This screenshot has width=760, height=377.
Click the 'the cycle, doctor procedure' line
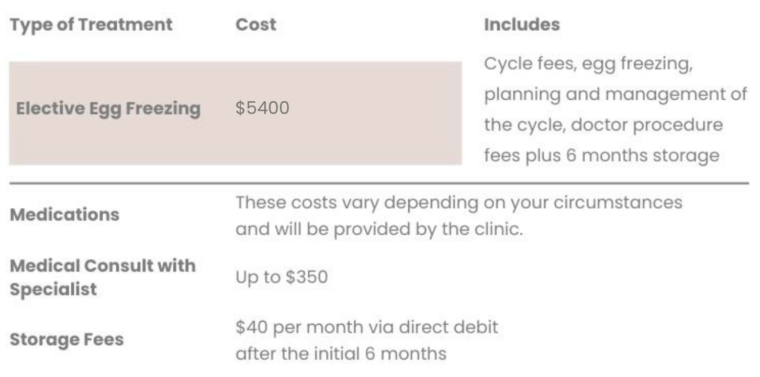(x=603, y=126)
